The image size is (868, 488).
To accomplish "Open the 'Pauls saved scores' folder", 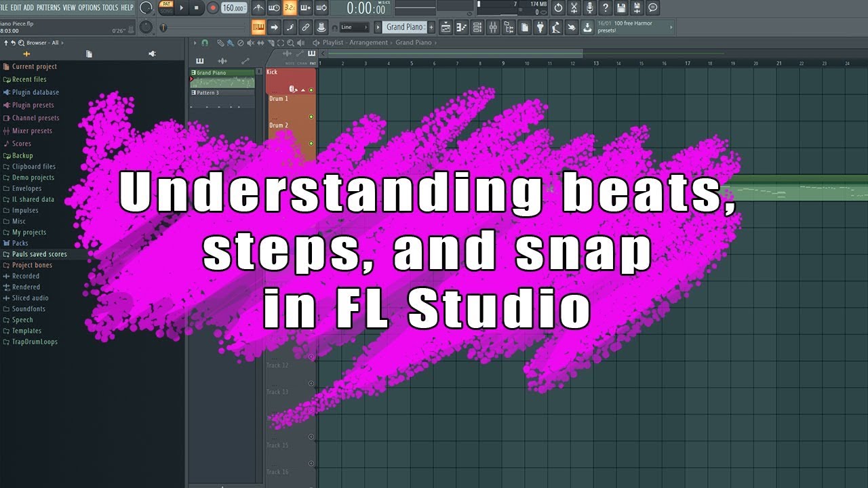I will coord(39,254).
